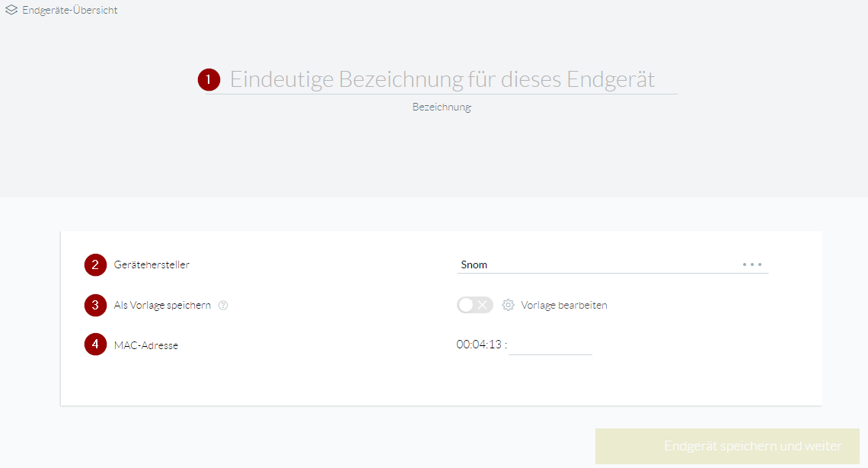Click the MAC-Adresse label
This screenshot has width=868, height=468.
[x=146, y=345]
